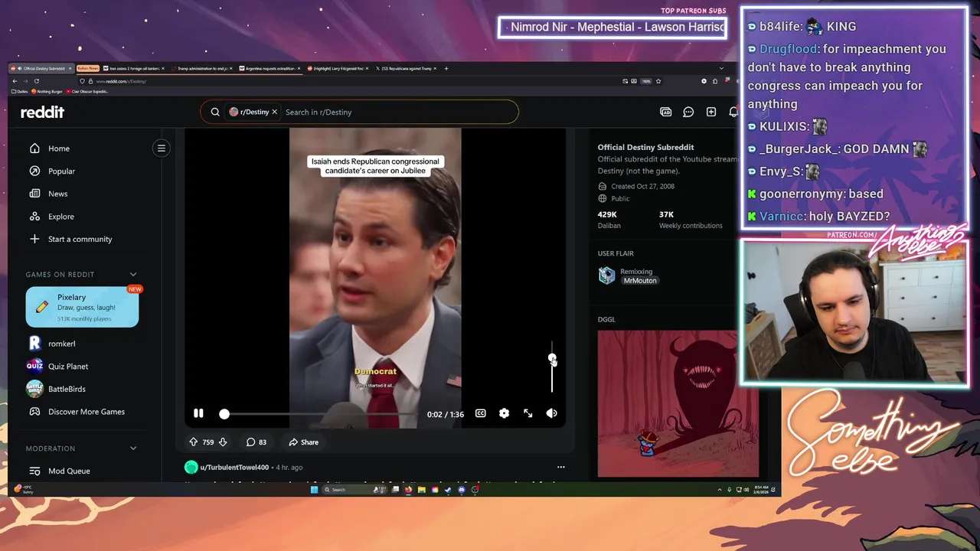Switch to the Argentina requests extradition tab
Image resolution: width=980 pixels, height=551 pixels.
(270, 68)
